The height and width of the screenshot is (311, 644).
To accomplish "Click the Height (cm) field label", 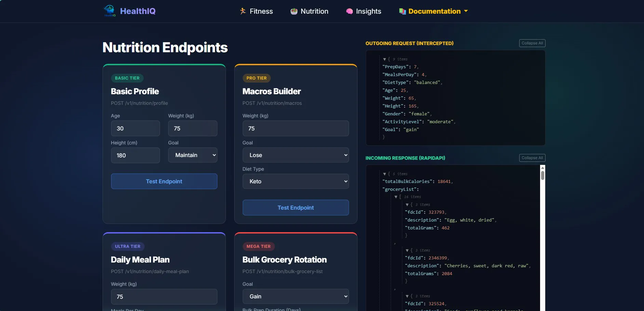I will coord(124,143).
